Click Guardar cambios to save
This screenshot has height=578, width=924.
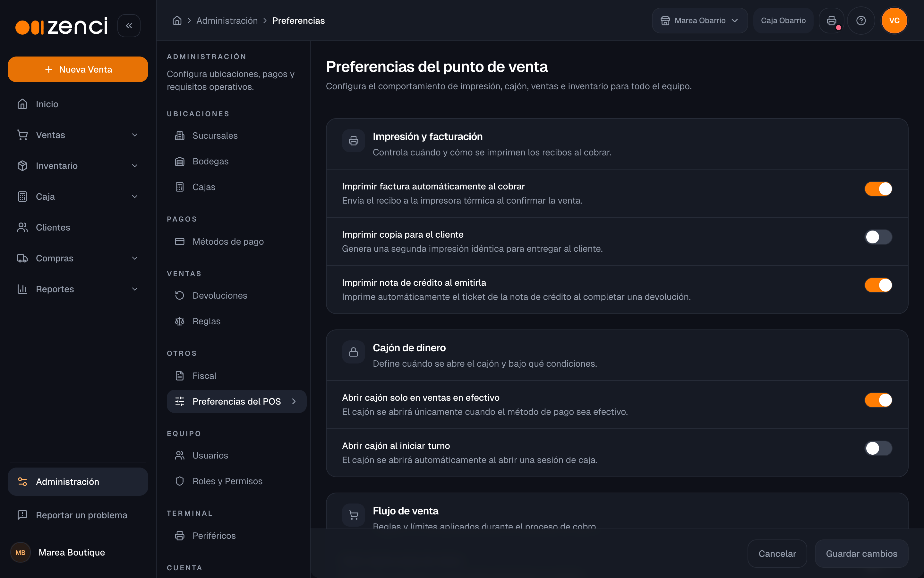pos(861,554)
